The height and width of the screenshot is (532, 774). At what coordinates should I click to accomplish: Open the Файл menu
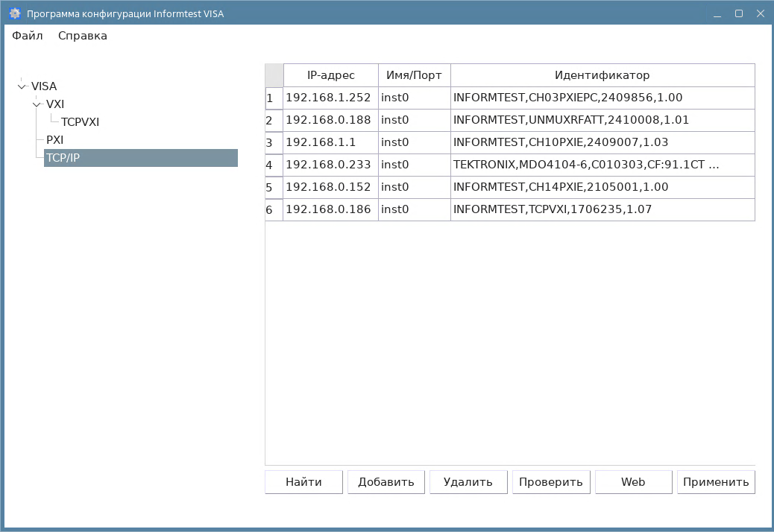tap(28, 36)
